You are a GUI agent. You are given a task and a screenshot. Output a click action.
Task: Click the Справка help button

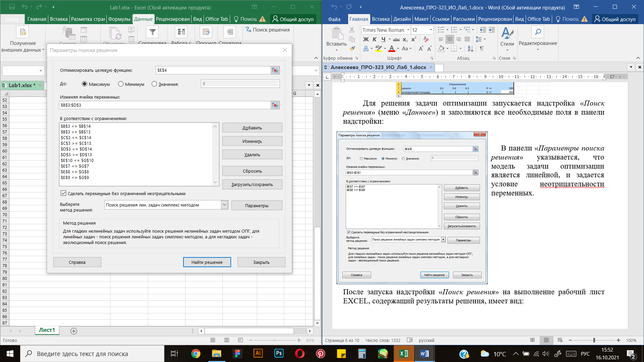click(77, 262)
